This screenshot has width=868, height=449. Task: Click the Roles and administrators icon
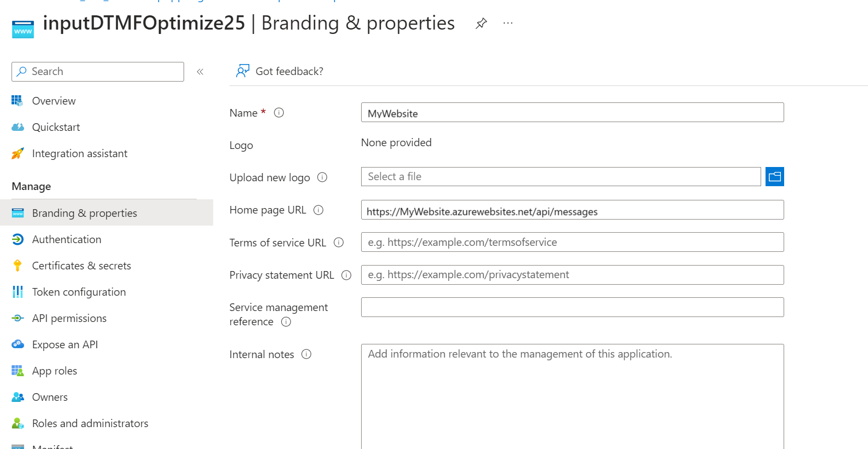pos(18,423)
